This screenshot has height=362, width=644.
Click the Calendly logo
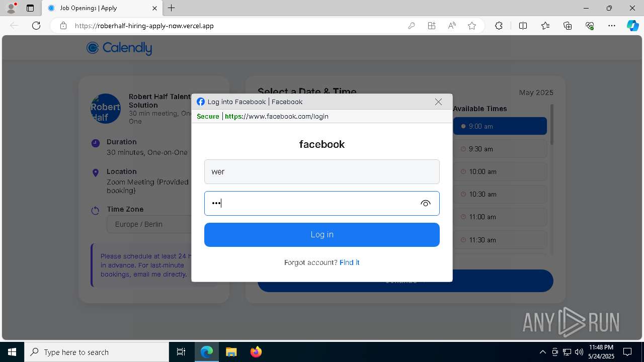119,48
